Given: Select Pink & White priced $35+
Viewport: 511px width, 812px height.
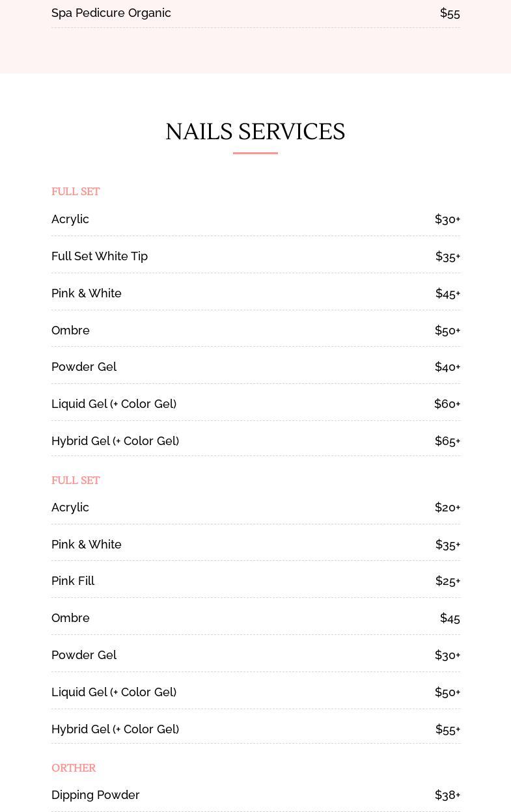Looking at the screenshot, I should click(87, 545).
